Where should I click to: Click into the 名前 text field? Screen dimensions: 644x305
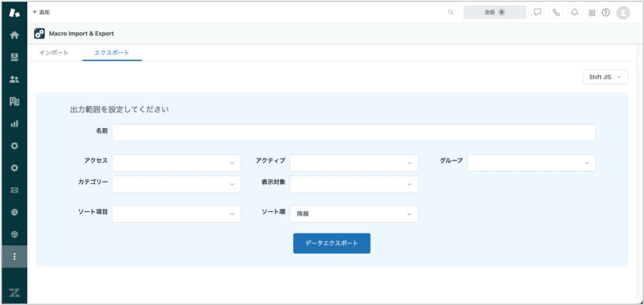point(354,133)
